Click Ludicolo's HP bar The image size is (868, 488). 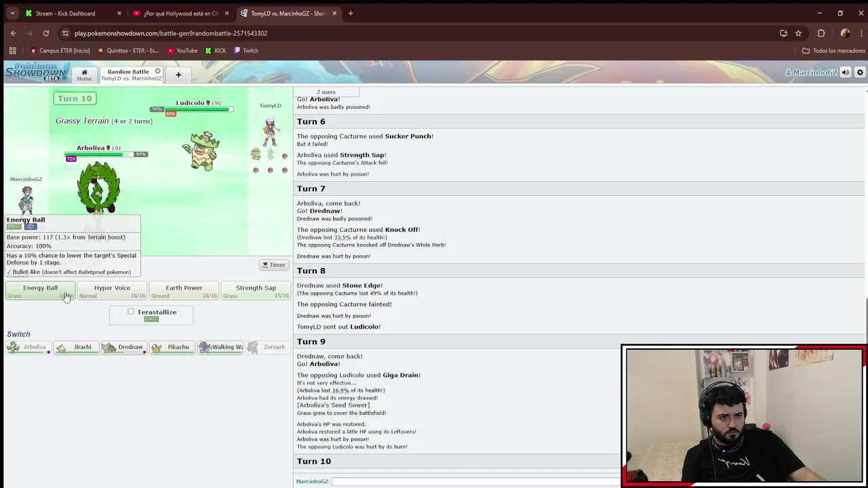click(198, 109)
